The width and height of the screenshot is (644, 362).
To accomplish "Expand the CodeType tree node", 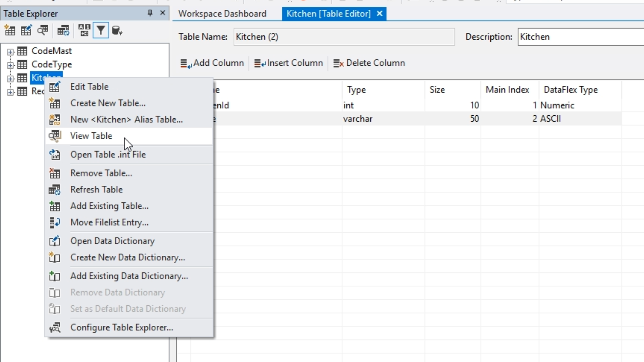I will 10,65.
